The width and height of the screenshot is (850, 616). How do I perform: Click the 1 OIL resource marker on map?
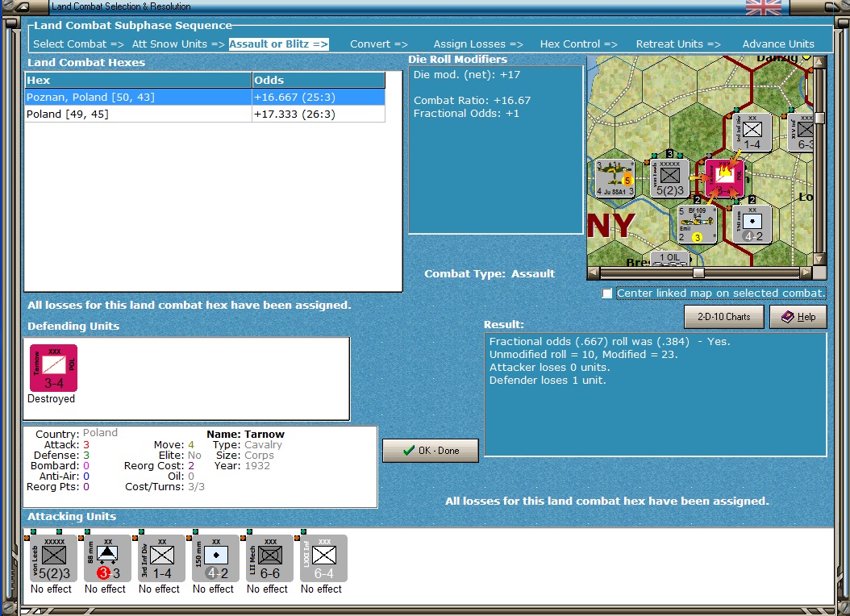[x=670, y=259]
